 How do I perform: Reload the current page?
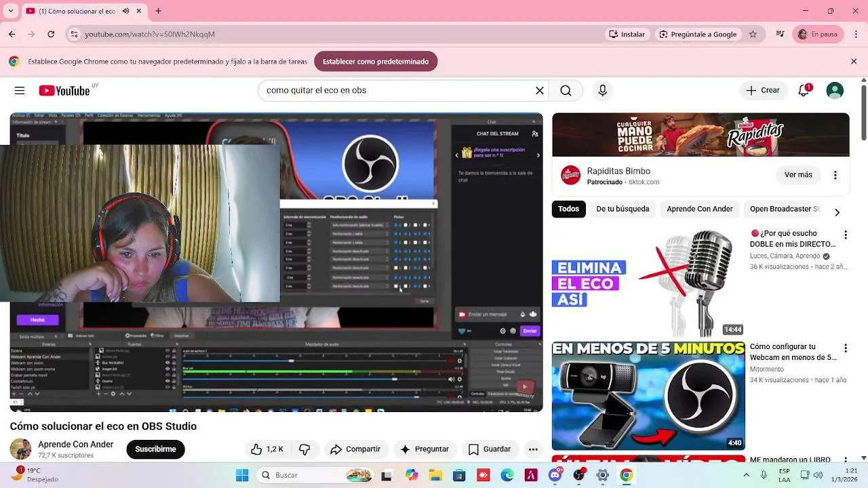(51, 34)
